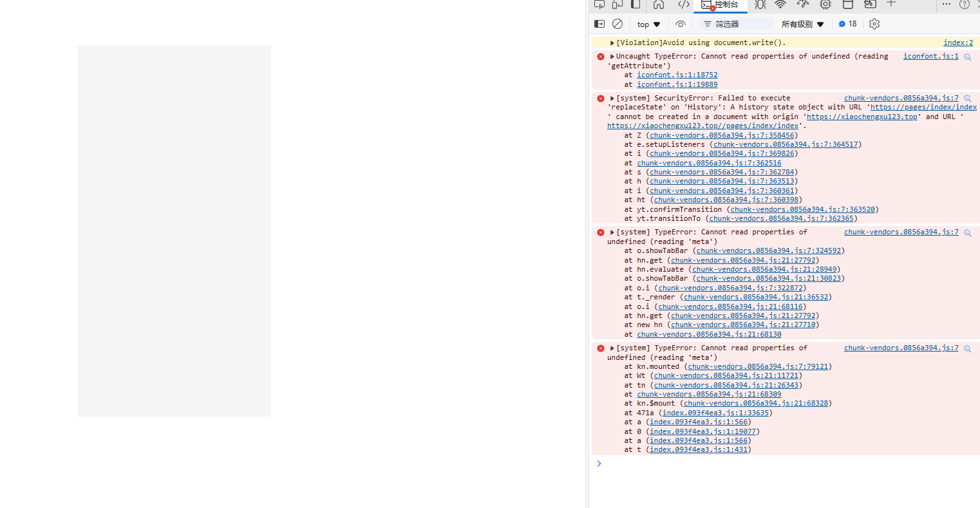Open chunk-vendors.0856a394.js:21:11721 stack link
Viewport: 980px width, 508px height.
coord(726,375)
